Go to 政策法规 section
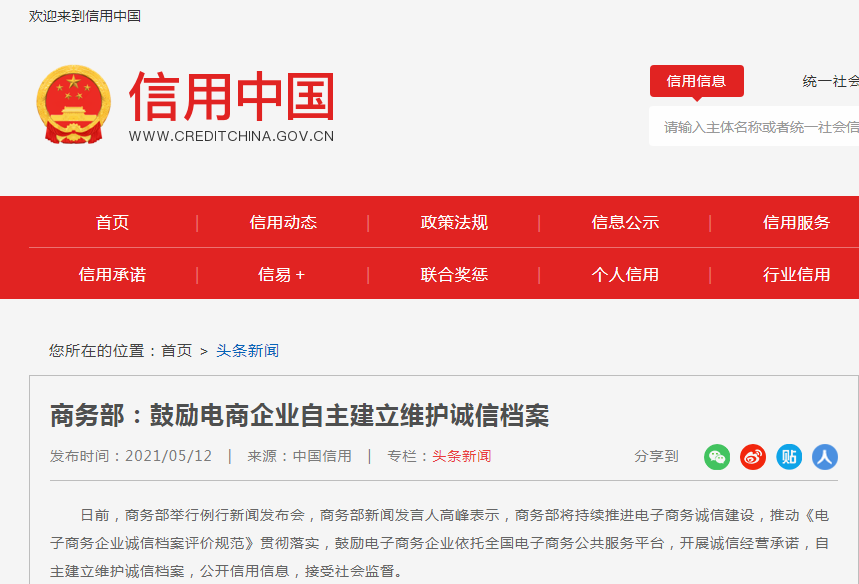 (454, 222)
